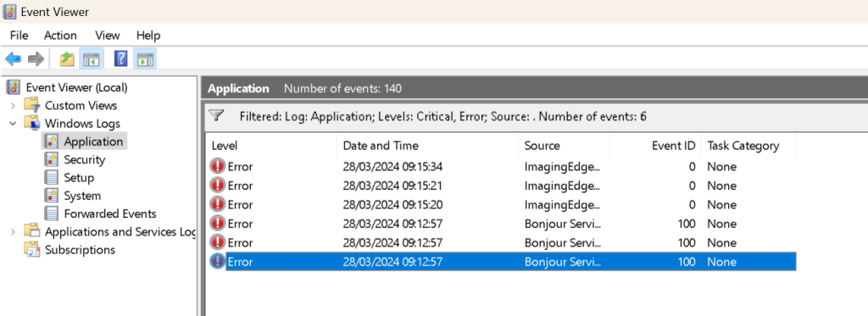Click the Up one level folder icon
868x316 pixels.
coord(67,58)
